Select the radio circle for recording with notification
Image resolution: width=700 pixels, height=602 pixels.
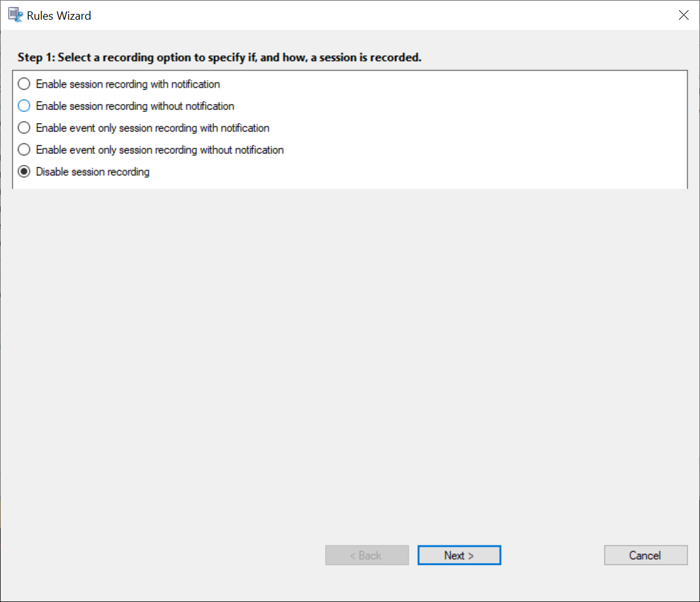pyautogui.click(x=24, y=84)
